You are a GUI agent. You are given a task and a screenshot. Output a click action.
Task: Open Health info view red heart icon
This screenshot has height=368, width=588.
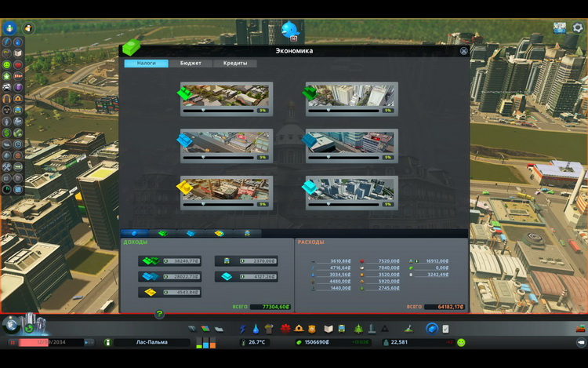[x=18, y=65]
